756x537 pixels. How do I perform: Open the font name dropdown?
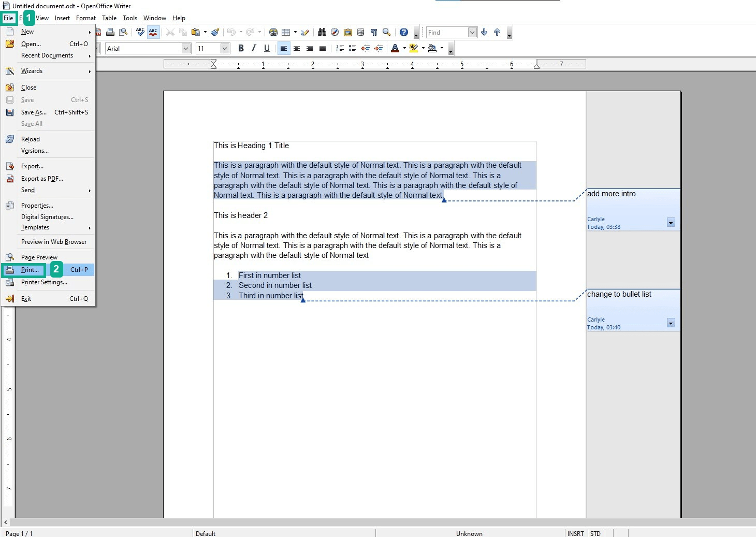point(186,48)
